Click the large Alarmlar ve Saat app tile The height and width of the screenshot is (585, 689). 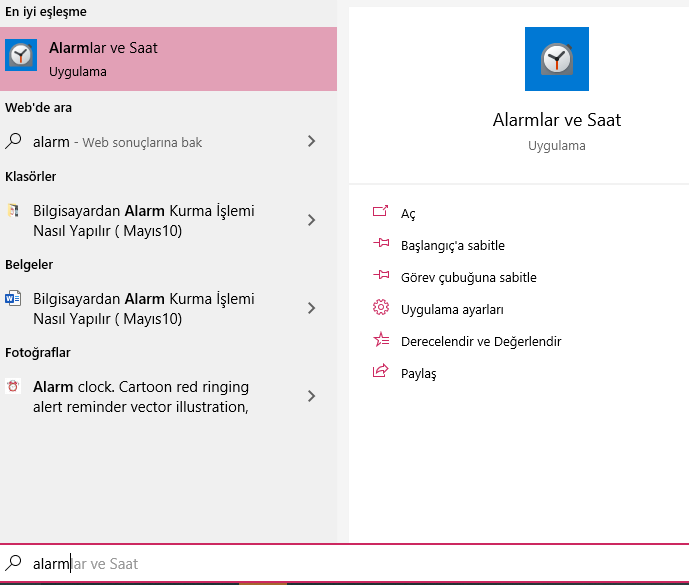[556, 59]
